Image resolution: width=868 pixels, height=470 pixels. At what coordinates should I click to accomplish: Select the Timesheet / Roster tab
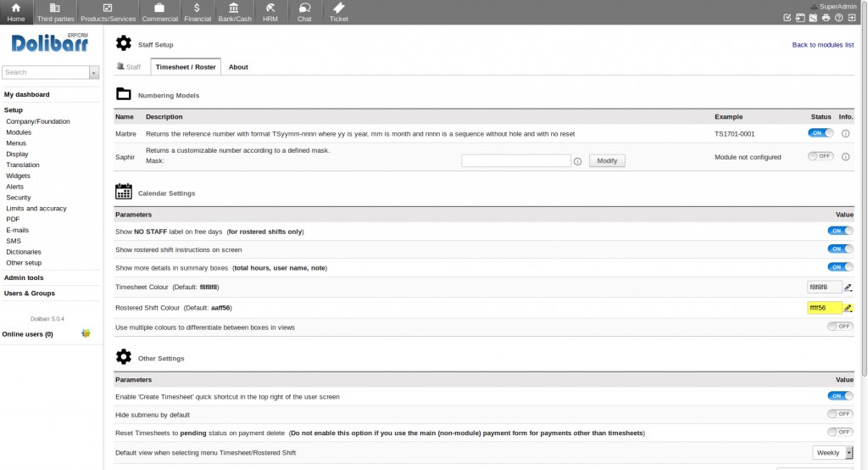click(x=186, y=66)
